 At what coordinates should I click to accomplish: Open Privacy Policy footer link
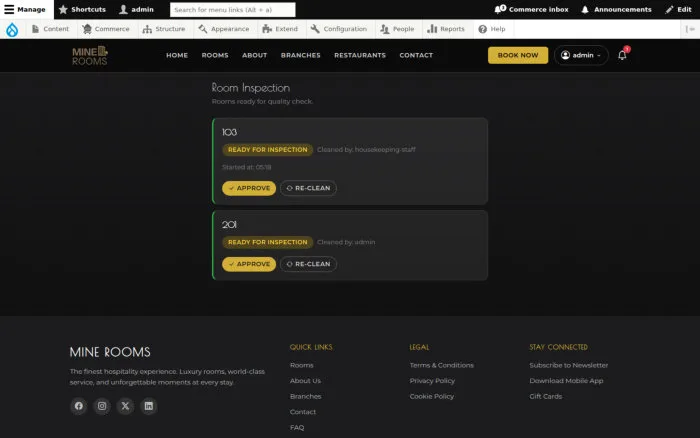(x=432, y=381)
